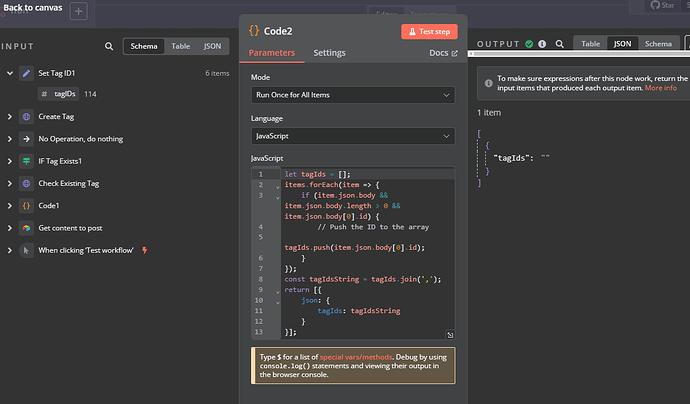
Task: Open the Mode dropdown
Action: click(353, 95)
